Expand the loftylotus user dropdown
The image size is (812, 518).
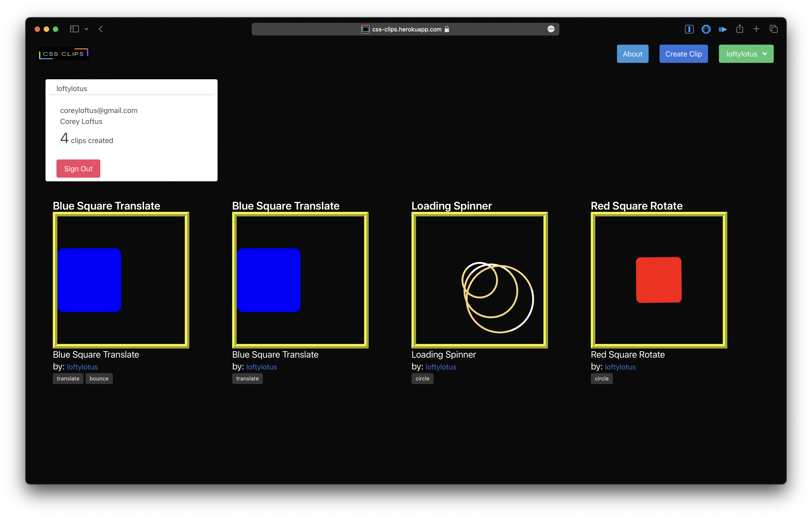(x=746, y=54)
